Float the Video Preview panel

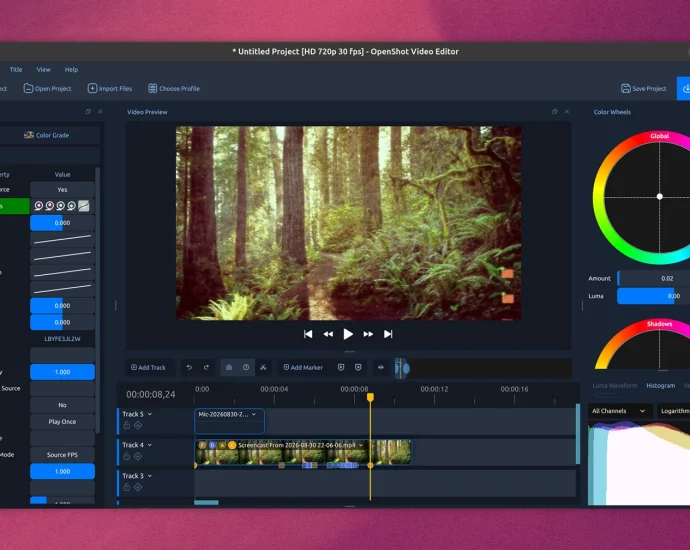(x=554, y=112)
